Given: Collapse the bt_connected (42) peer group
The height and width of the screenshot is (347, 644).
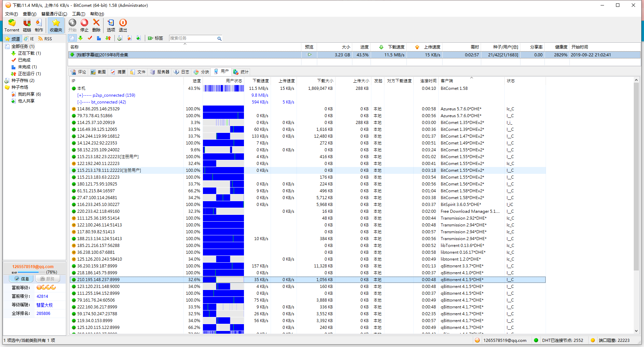Looking at the screenshot, I should [x=79, y=102].
